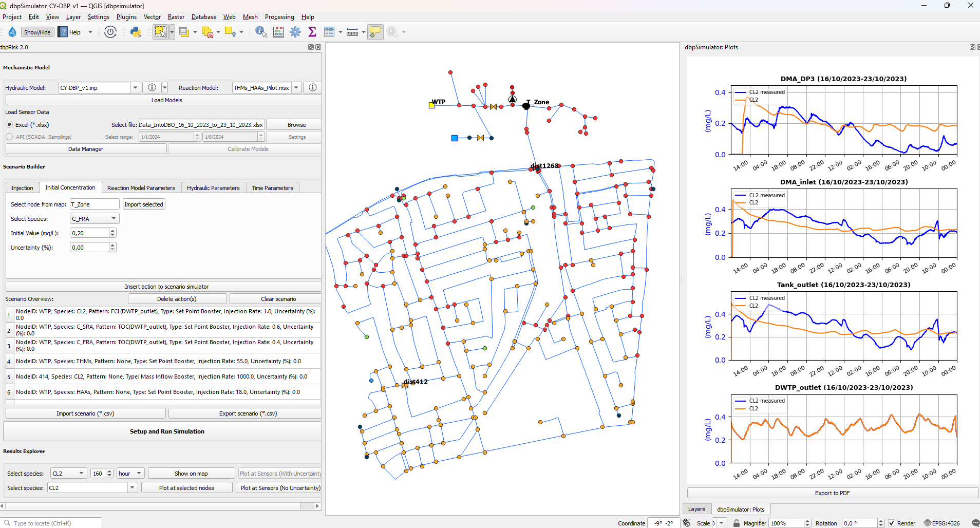Viewport: 980px width, 528px height.
Task: Open the Processing menu
Action: [x=279, y=17]
